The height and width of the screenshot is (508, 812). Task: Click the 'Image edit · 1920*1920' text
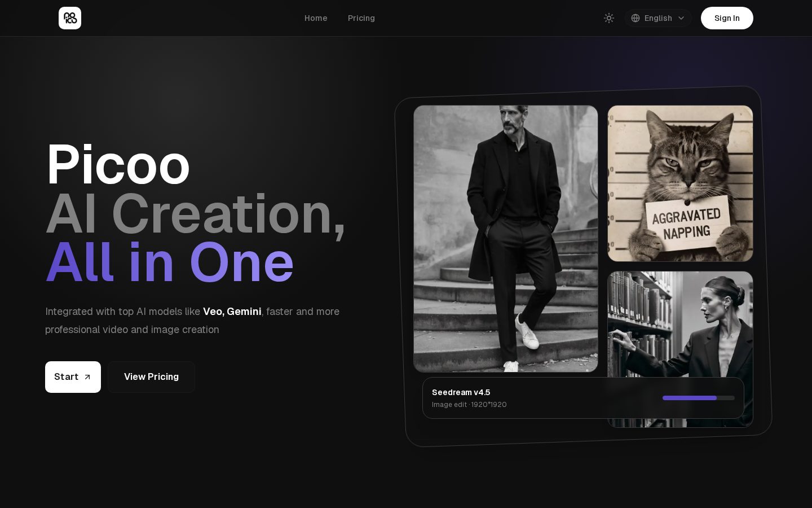[x=469, y=405]
